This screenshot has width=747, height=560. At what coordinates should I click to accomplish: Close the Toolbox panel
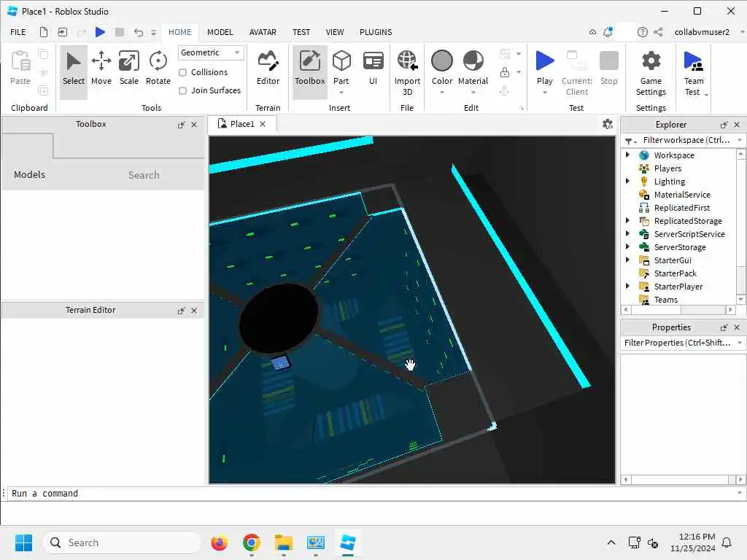click(x=194, y=125)
